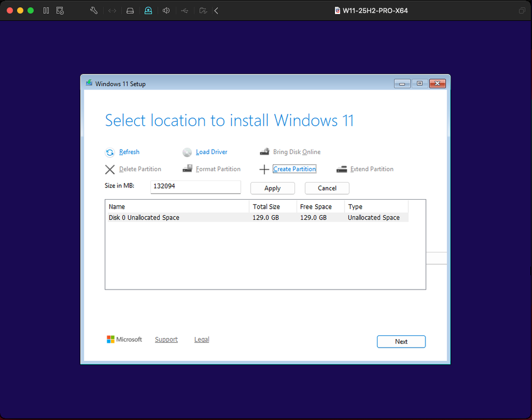The width and height of the screenshot is (532, 420).
Task: Click the W11-25H2-PRO-X64 window title
Action: pos(375,11)
